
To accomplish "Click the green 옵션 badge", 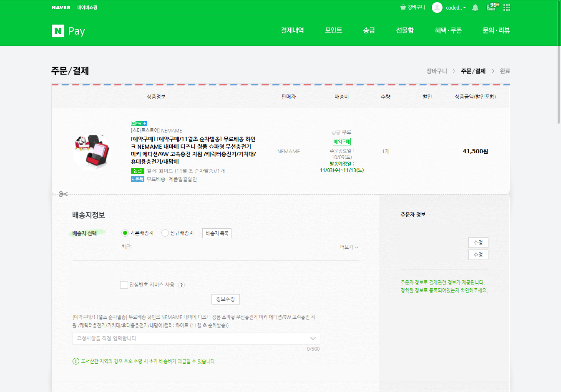I will [x=138, y=171].
